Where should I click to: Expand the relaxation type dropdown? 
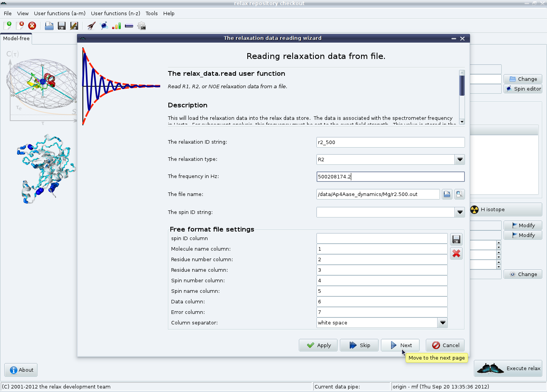click(x=460, y=159)
